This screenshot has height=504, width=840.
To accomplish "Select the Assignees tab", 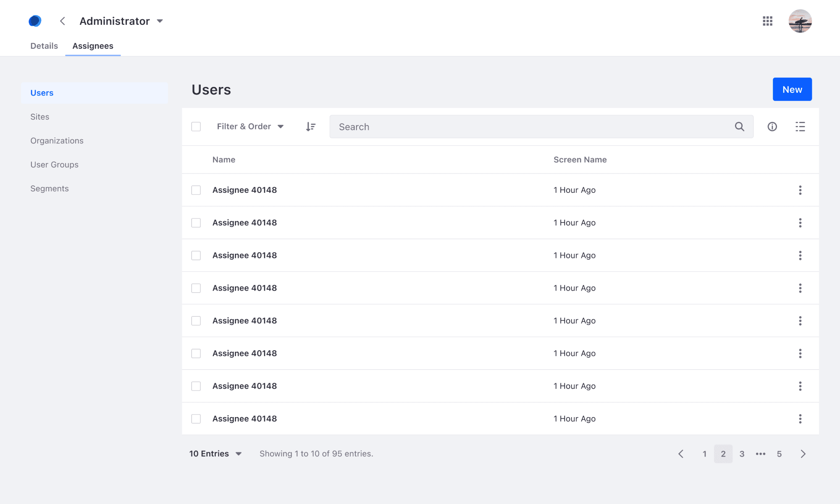I will 92,46.
